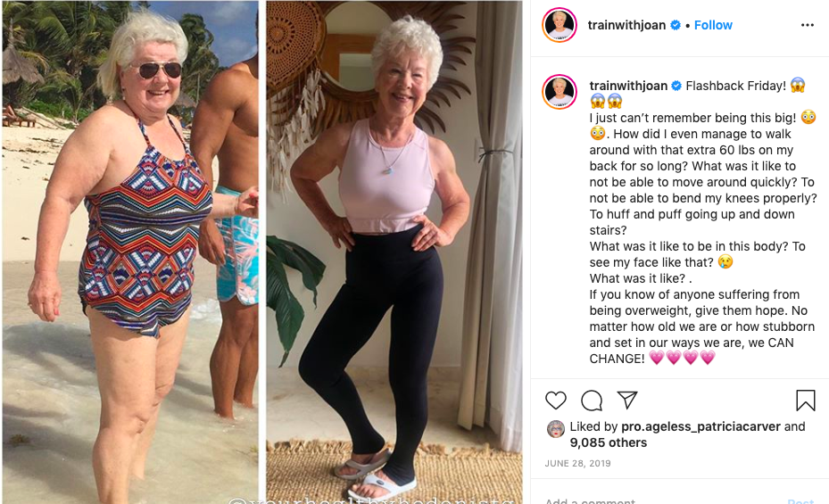Open pro.ageless_patriciacarver profile link
The width and height of the screenshot is (829, 504).
[701, 426]
